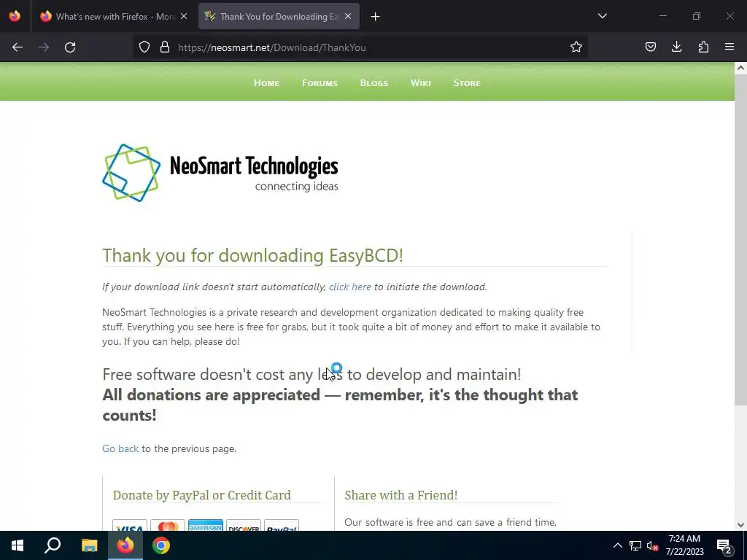Follow the Go back link
The image size is (747, 560).
pyautogui.click(x=120, y=448)
